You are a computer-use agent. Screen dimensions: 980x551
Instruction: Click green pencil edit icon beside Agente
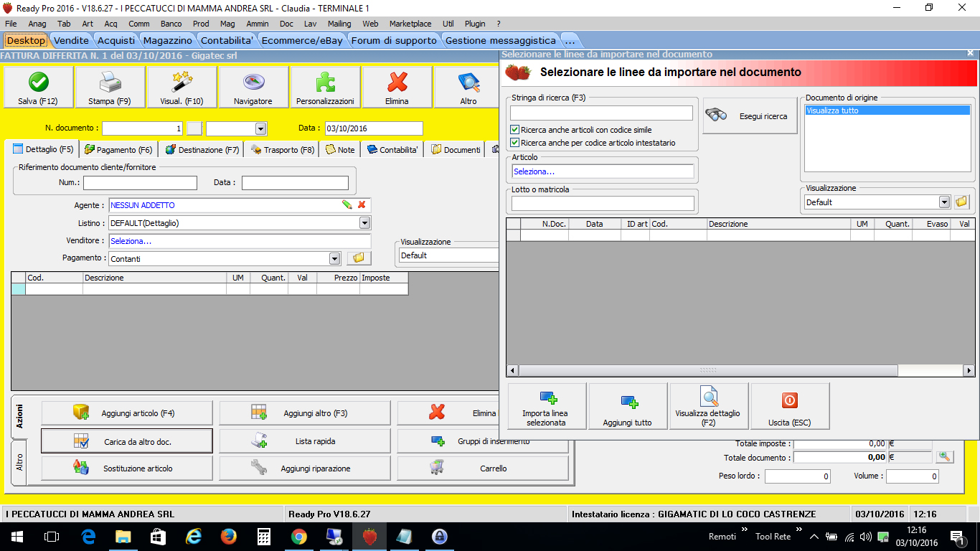(347, 205)
